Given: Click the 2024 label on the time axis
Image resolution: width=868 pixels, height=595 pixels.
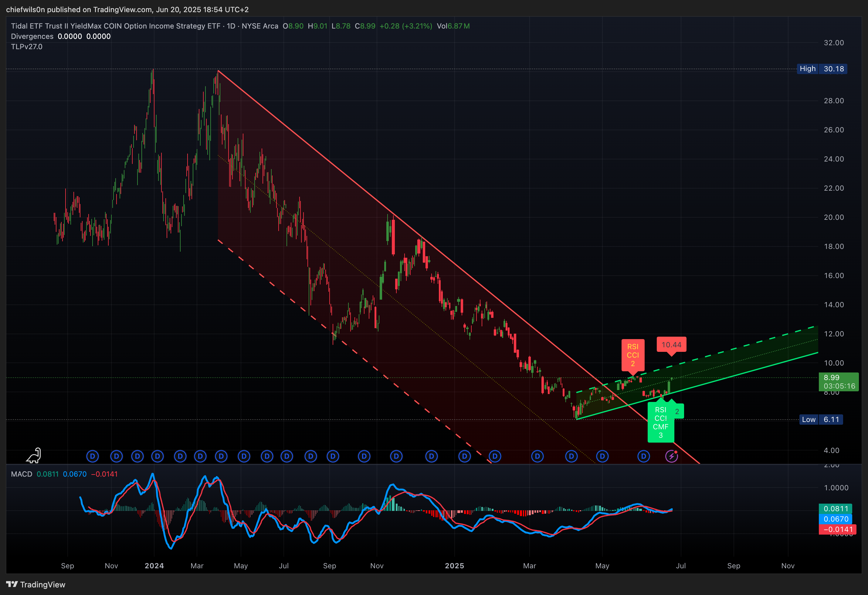Looking at the screenshot, I should (154, 566).
